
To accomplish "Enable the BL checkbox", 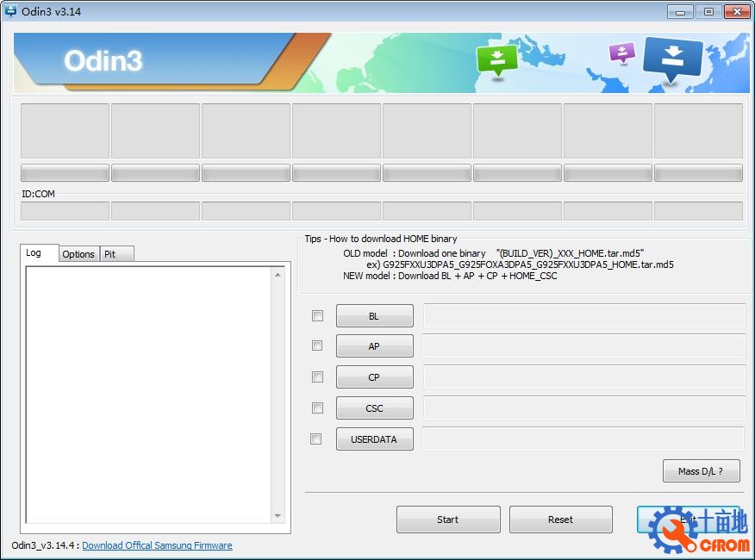I will 317,316.
